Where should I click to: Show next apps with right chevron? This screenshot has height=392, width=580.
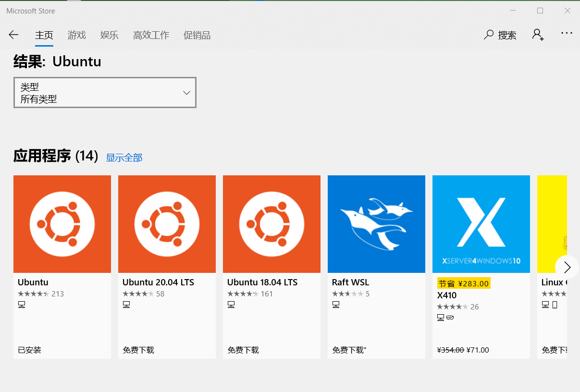(x=567, y=267)
